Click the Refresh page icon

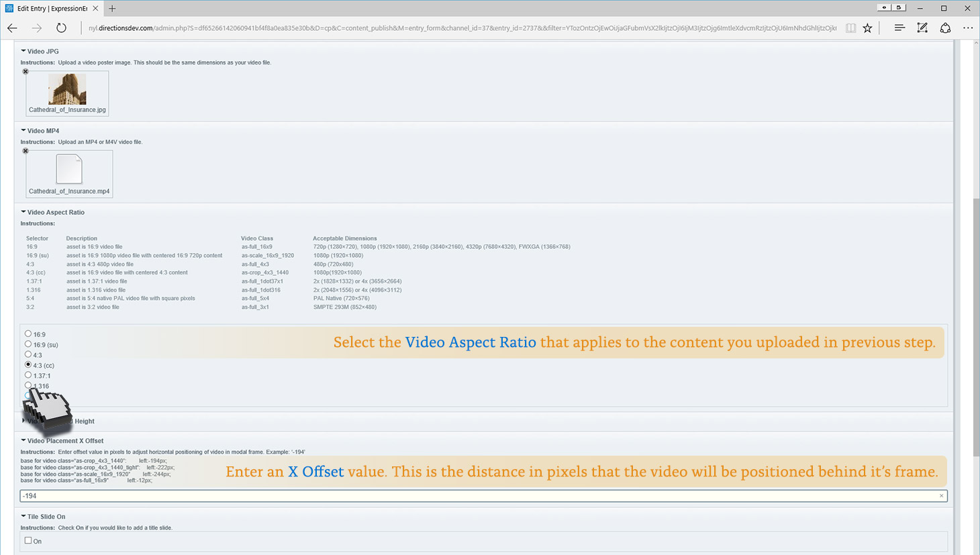point(61,28)
